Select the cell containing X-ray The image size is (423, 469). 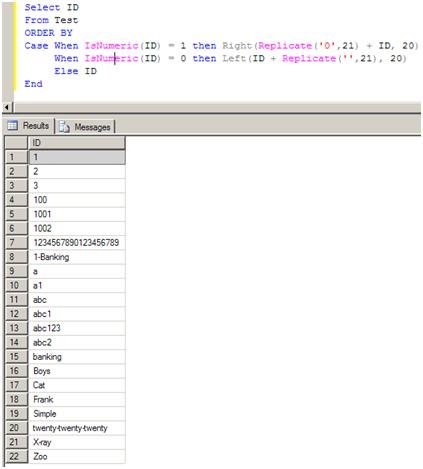click(77, 442)
